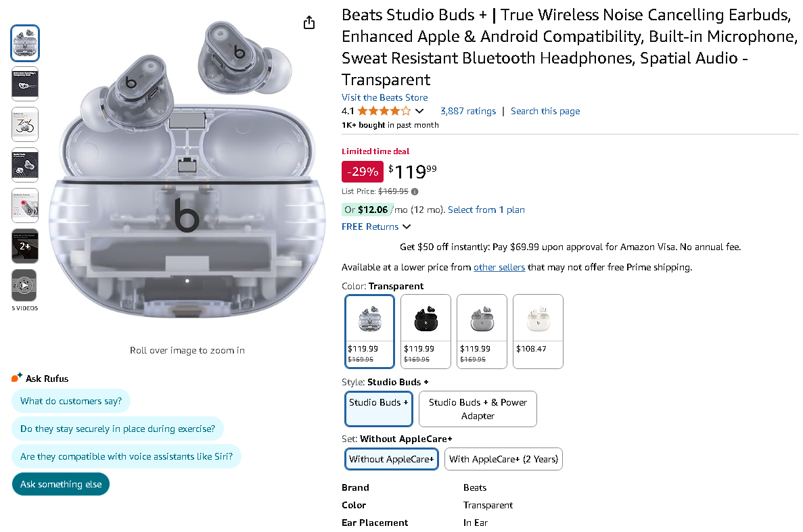Ask Rufus what customers say

point(71,401)
